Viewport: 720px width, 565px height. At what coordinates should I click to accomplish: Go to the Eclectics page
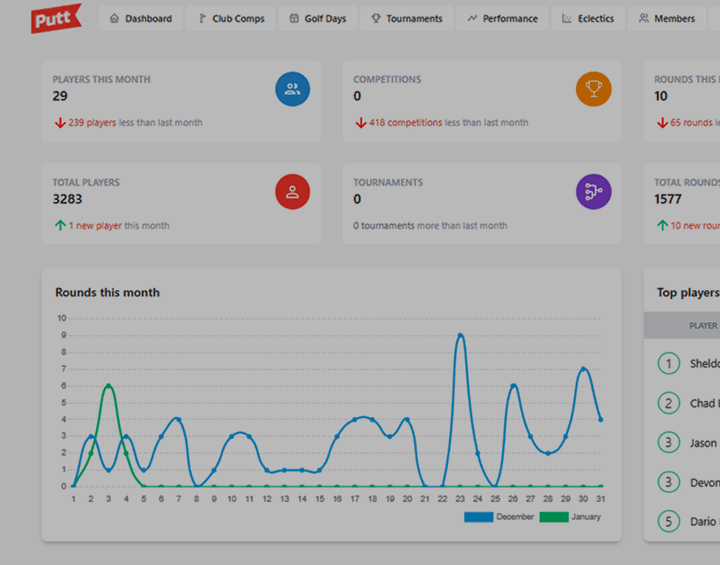(x=589, y=18)
